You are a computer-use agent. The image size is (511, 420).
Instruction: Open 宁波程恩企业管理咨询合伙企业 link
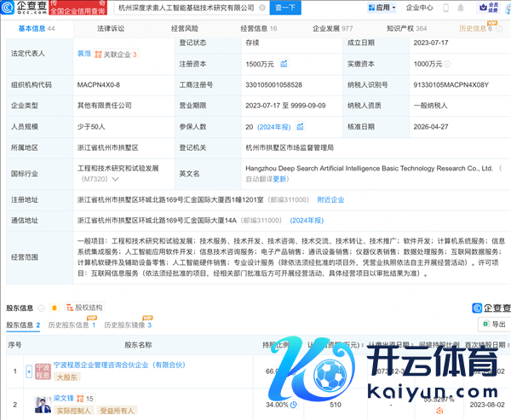[119, 365]
